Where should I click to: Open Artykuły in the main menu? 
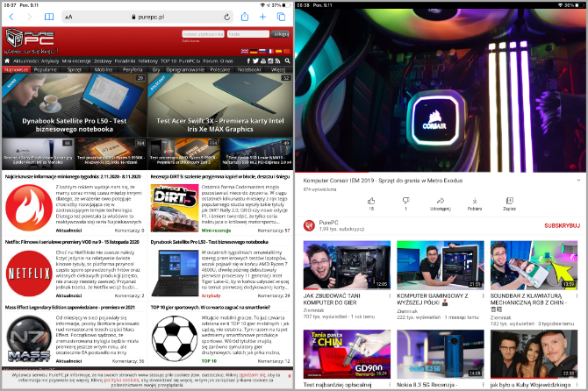point(50,61)
